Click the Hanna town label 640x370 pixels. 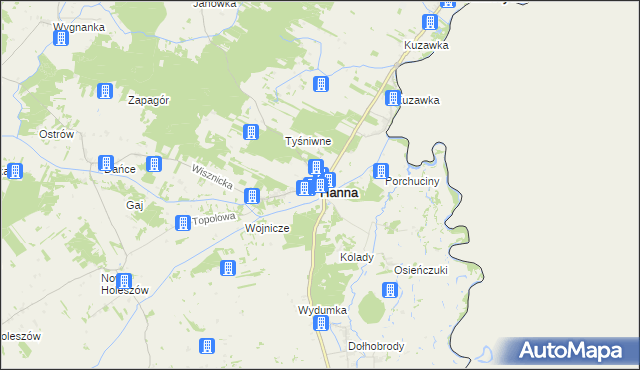[x=339, y=193]
